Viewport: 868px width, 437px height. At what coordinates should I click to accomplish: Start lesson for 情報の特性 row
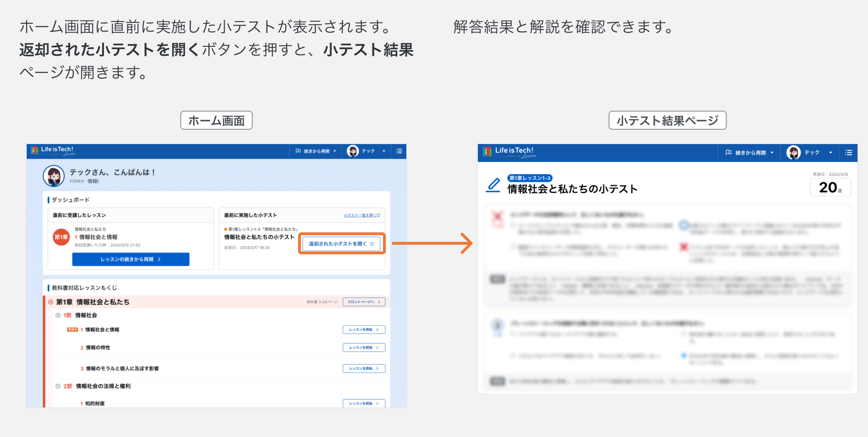(x=364, y=348)
